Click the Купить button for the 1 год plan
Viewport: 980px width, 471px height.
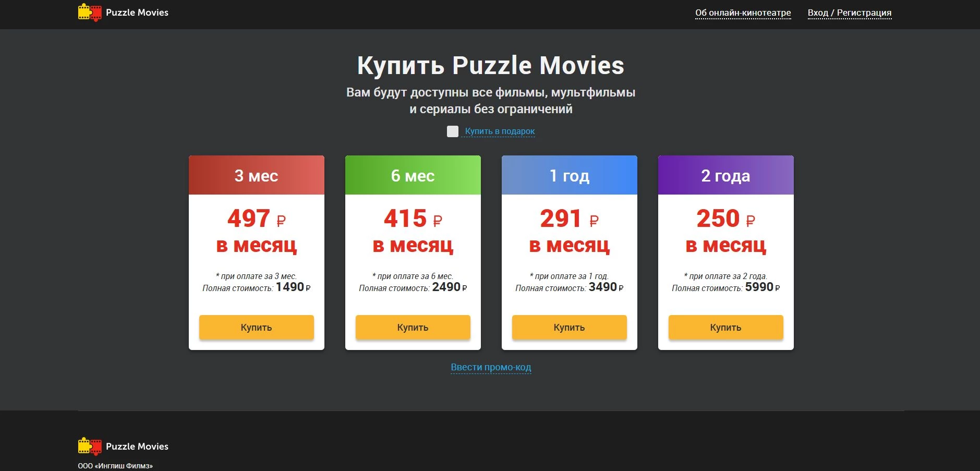point(568,327)
